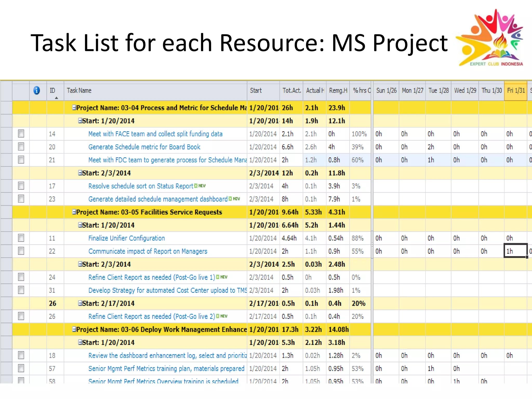The height and width of the screenshot is (399, 532).
Task: Toggle checkbox for task 22
Action: 21,251
